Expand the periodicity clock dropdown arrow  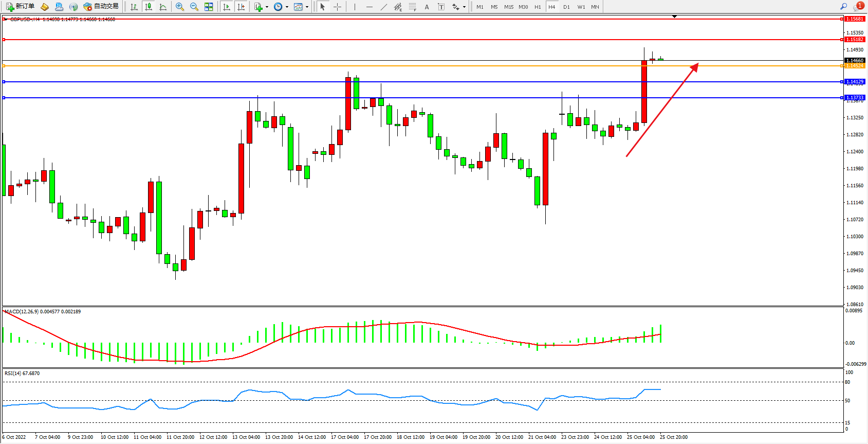point(287,7)
